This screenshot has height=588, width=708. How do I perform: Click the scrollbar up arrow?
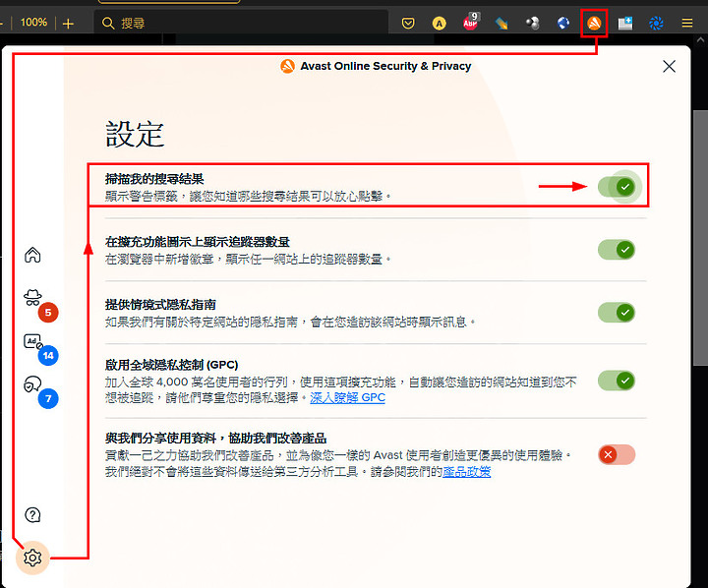click(x=700, y=40)
